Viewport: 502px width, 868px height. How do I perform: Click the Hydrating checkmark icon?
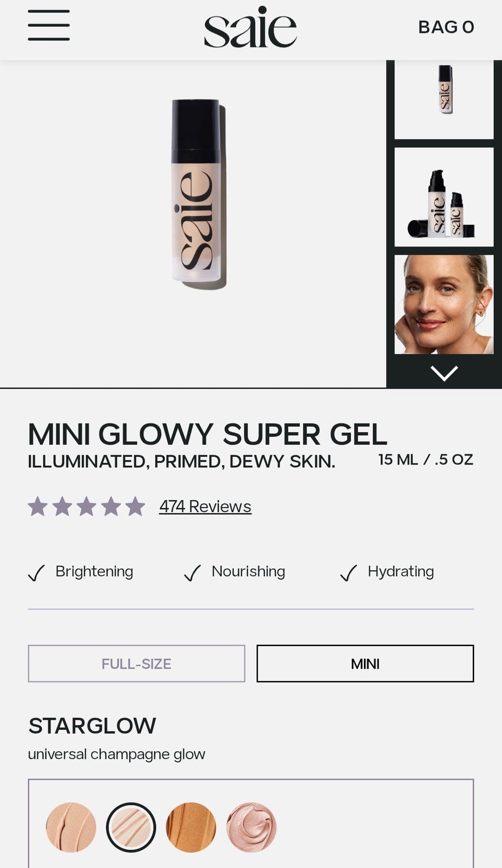(x=348, y=573)
